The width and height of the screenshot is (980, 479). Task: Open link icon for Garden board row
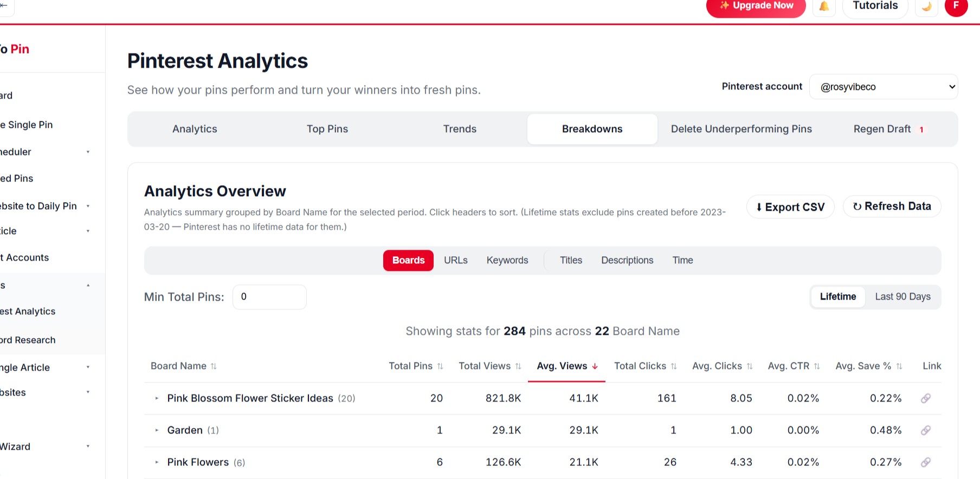pyautogui.click(x=926, y=430)
